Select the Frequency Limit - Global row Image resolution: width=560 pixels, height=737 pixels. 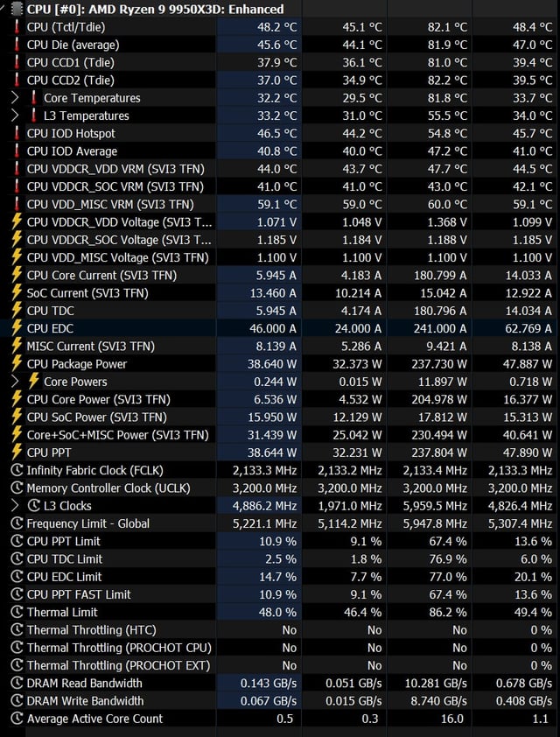pyautogui.click(x=280, y=523)
